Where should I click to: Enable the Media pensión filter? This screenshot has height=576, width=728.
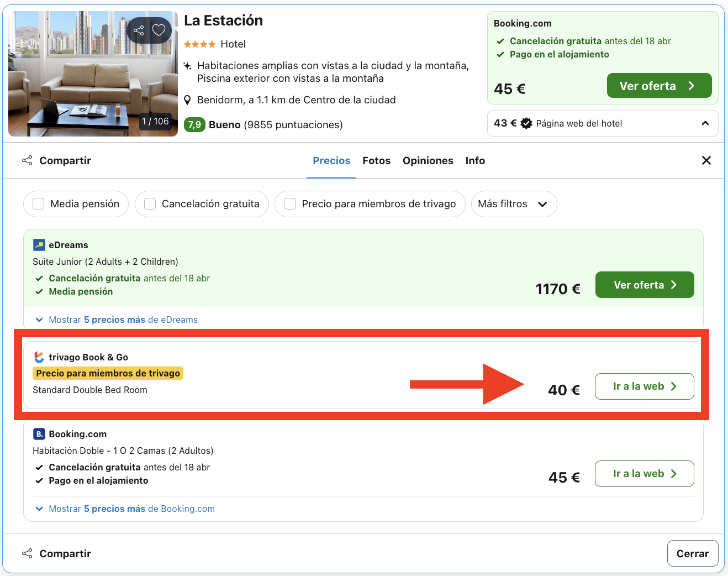tap(38, 203)
